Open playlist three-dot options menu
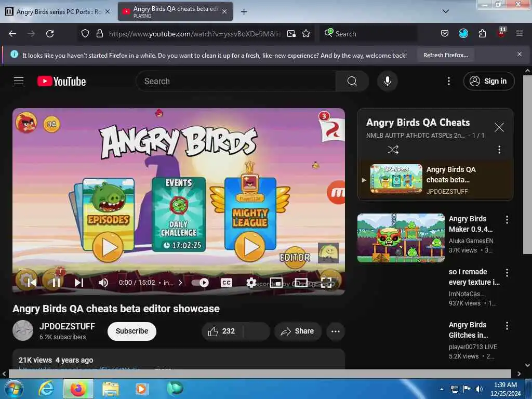532x399 pixels. tap(499, 150)
